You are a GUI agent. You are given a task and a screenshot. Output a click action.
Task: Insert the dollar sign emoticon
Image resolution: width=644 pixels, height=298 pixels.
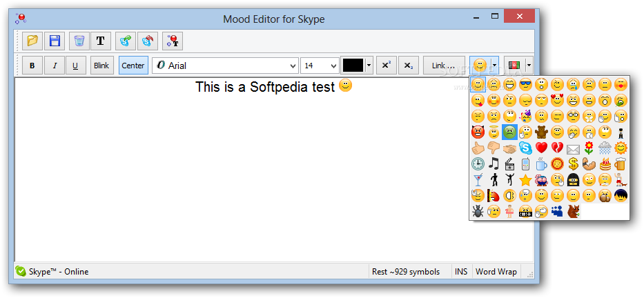(573, 163)
